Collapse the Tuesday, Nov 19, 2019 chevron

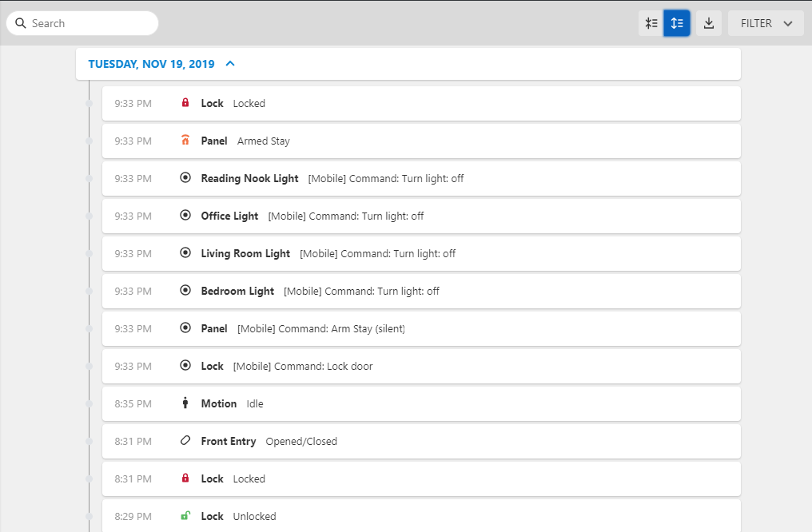tap(230, 64)
